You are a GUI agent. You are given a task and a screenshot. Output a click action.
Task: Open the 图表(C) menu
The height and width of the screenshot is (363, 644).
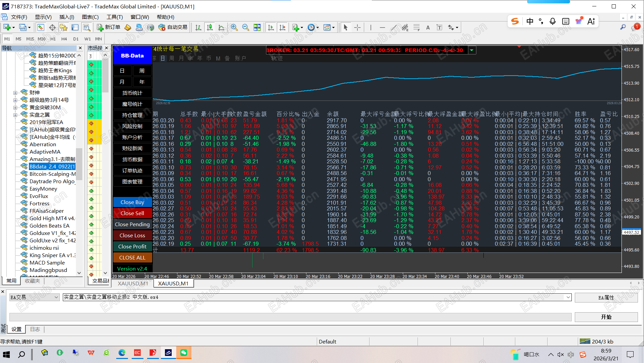pyautogui.click(x=90, y=17)
